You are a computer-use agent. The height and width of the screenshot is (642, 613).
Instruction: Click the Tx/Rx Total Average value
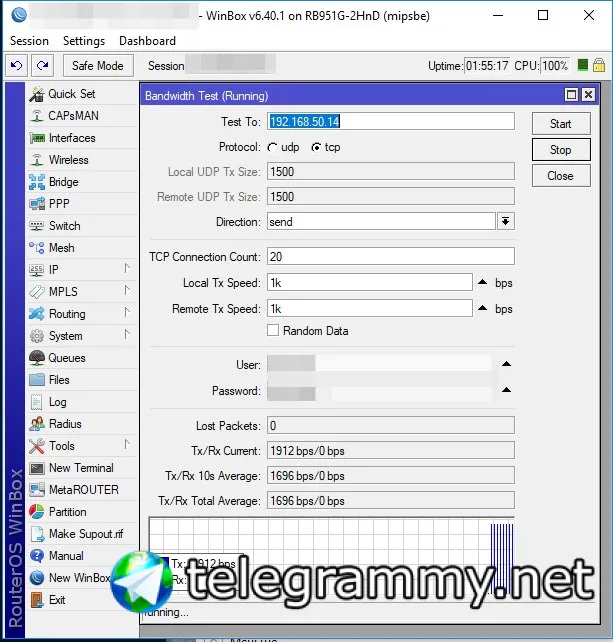click(x=391, y=501)
